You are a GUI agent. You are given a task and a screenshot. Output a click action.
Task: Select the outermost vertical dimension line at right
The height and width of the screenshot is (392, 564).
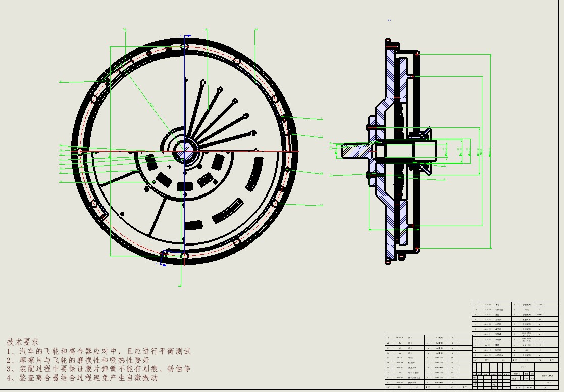tap(490, 151)
